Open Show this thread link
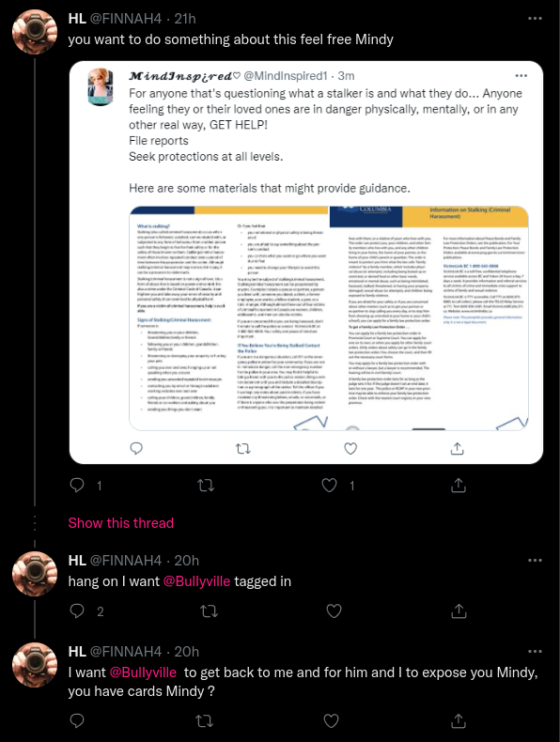 [120, 523]
